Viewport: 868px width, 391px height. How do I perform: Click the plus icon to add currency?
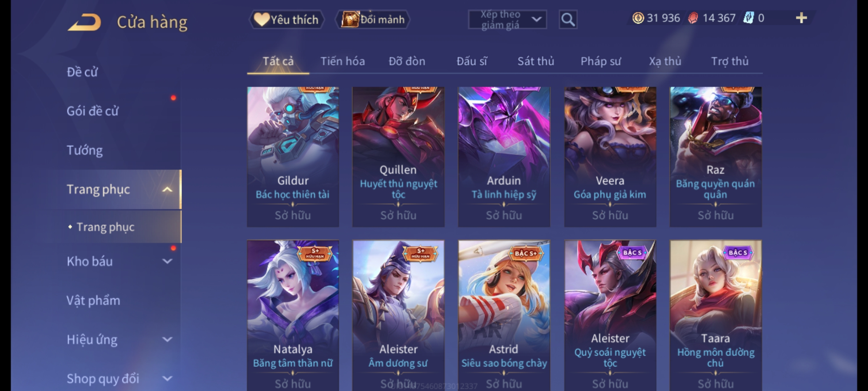tap(801, 18)
